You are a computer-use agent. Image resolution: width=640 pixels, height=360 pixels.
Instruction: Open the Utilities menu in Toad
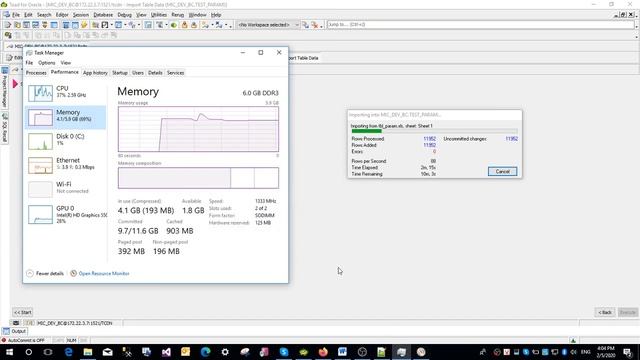(158, 15)
